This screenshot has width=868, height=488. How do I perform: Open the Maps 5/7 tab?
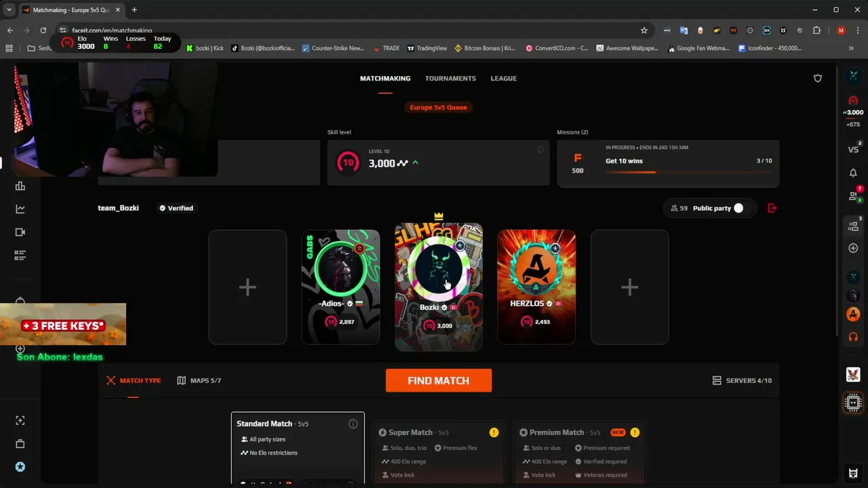(199, 381)
